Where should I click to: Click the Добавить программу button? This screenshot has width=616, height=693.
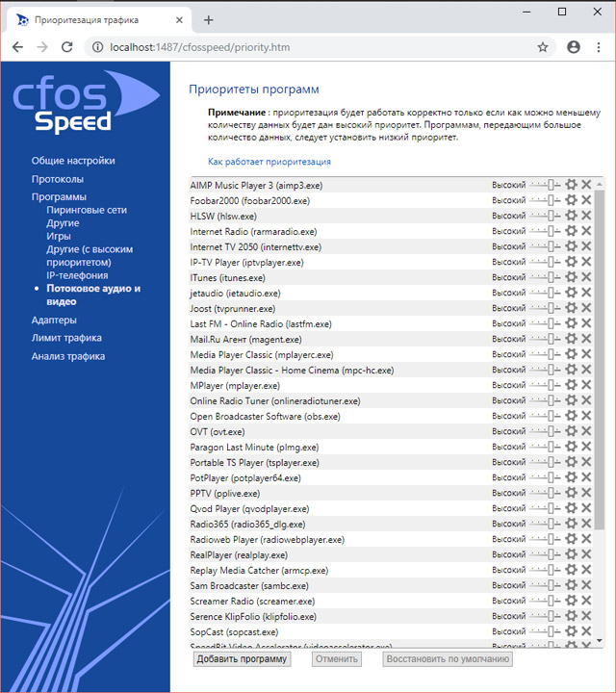[243, 659]
